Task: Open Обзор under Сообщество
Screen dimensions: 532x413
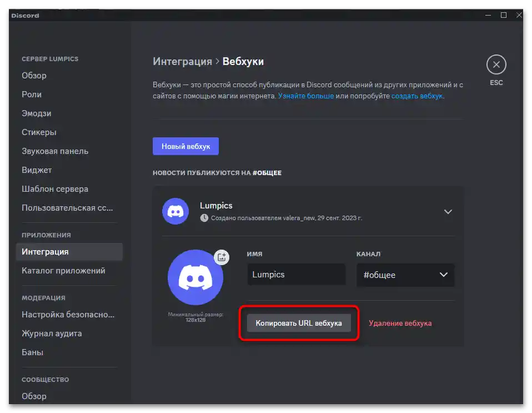Action: tap(34, 396)
